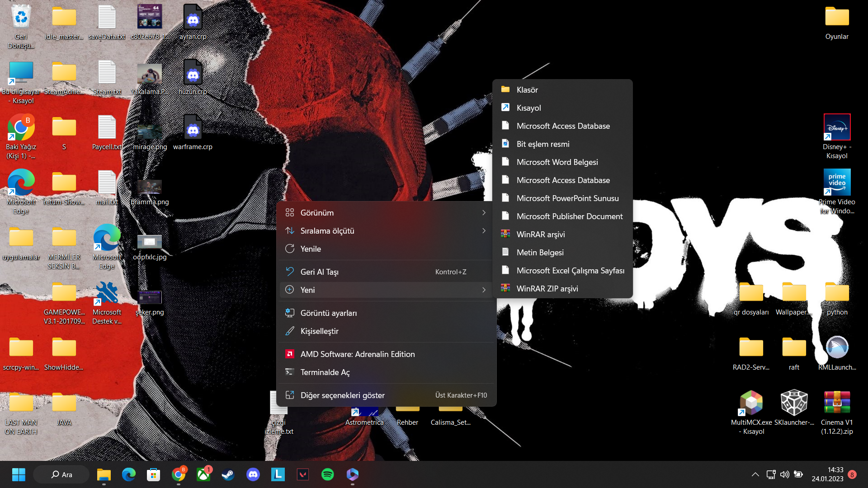Show hidden system tray icons chevron
868x488 pixels.
click(x=755, y=474)
